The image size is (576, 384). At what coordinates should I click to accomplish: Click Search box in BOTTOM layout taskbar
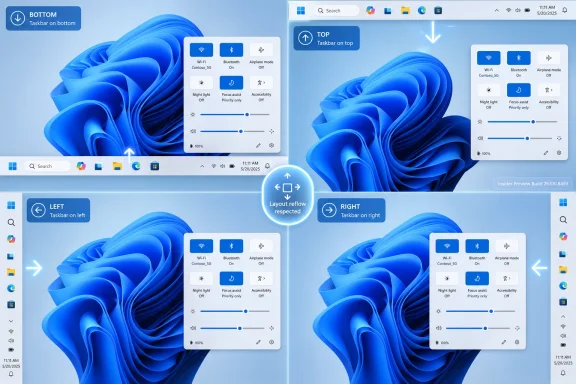(47, 166)
